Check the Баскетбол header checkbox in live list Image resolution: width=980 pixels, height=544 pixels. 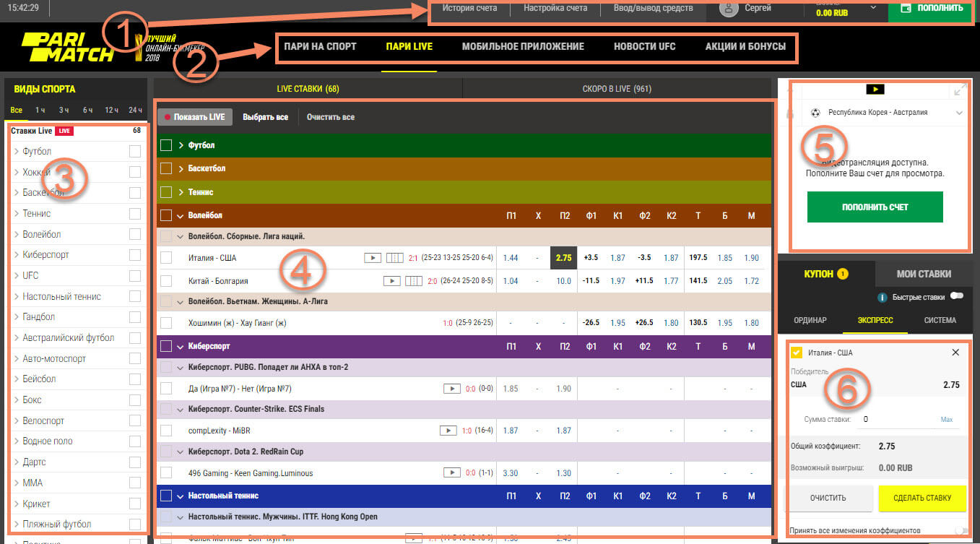166,168
